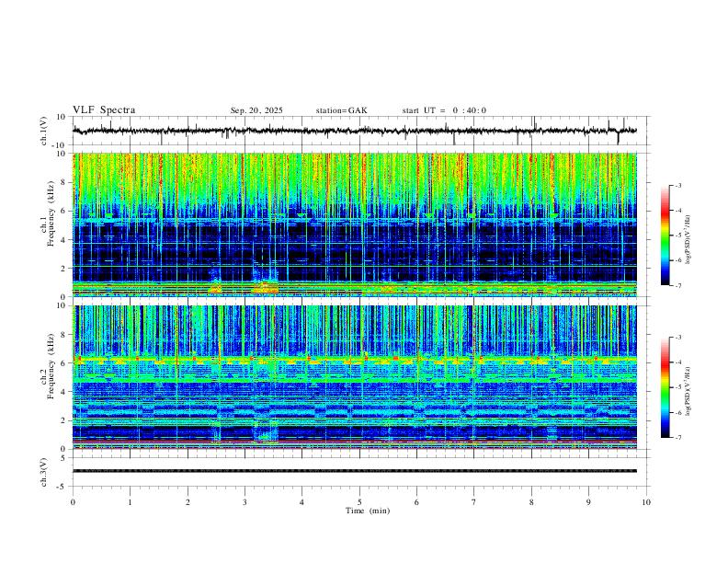728x563 pixels.
Task: Click the ch.2 spectrogram color bar
Action: coord(665,387)
